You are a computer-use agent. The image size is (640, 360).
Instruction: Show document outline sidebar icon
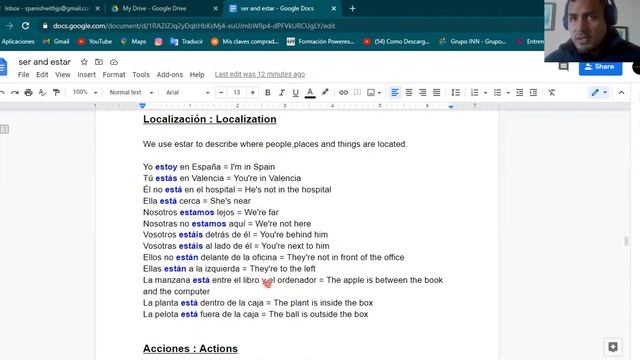(4, 129)
